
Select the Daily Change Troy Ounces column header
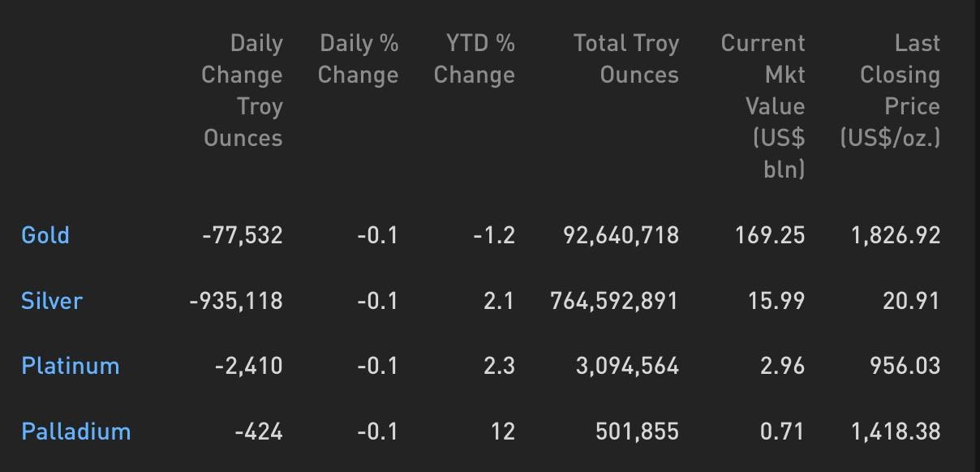242,90
